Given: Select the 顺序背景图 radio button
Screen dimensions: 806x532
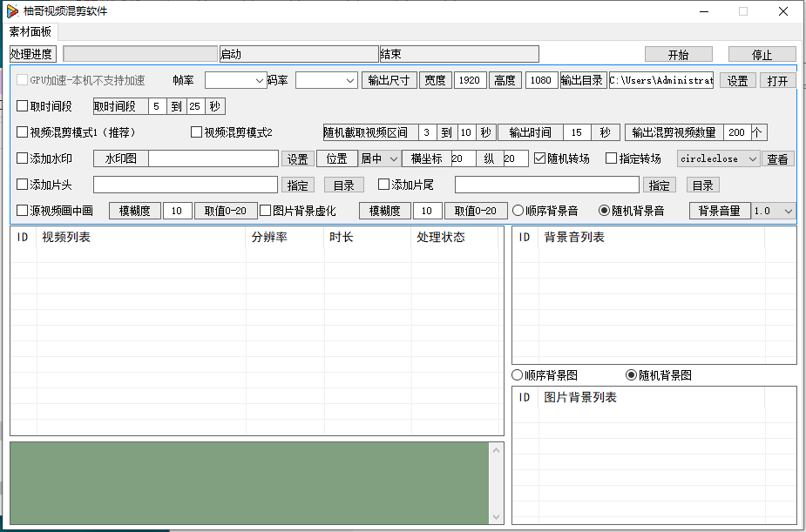Looking at the screenshot, I should [518, 375].
